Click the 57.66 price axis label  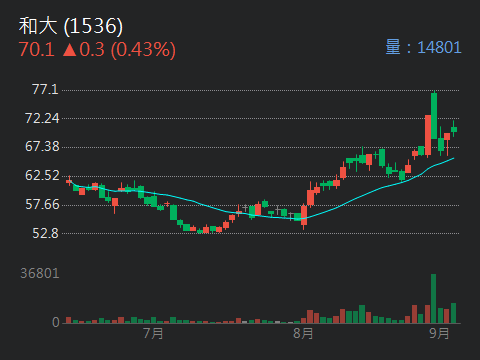(x=42, y=204)
